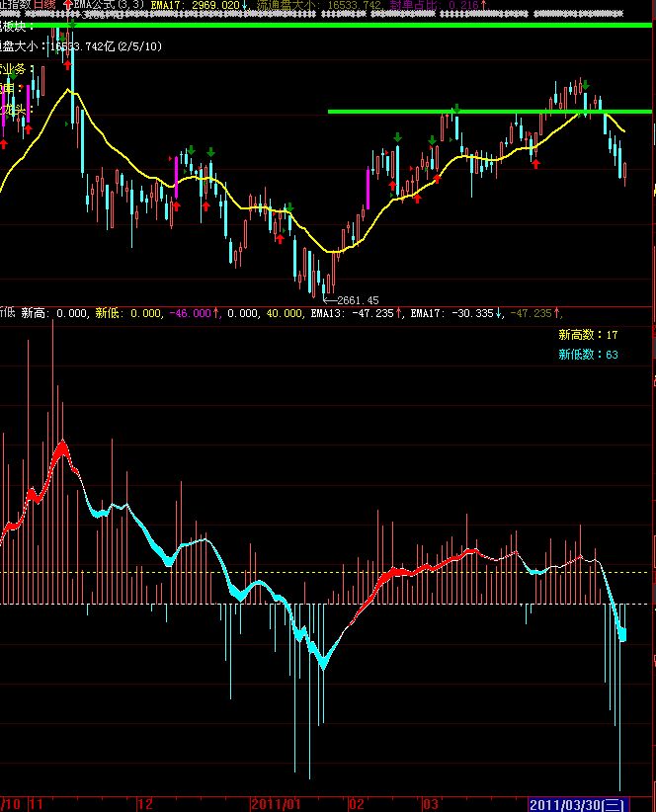Click the red buy arrow in mid-January
This screenshot has width=656, height=812.
coord(281,239)
